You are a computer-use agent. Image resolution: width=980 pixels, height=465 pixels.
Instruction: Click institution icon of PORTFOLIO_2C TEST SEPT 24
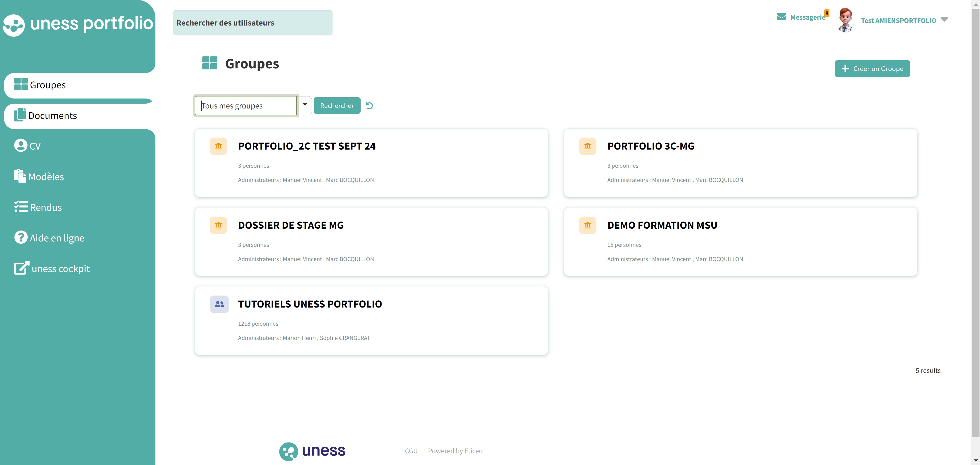click(x=218, y=146)
